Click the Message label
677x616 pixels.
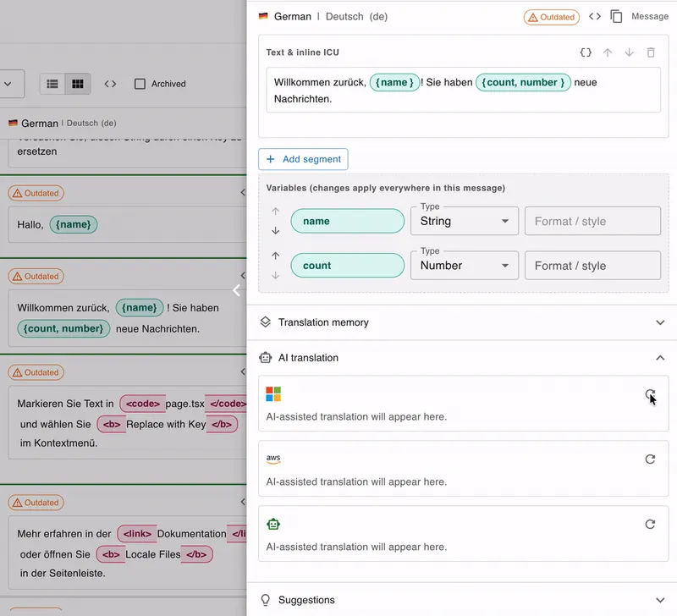coord(650,16)
